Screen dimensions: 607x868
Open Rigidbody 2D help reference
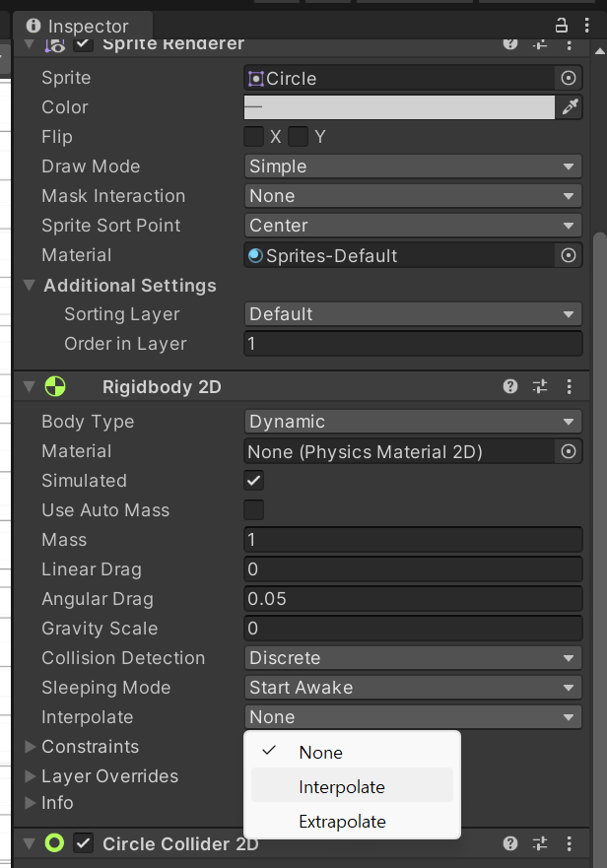click(510, 386)
